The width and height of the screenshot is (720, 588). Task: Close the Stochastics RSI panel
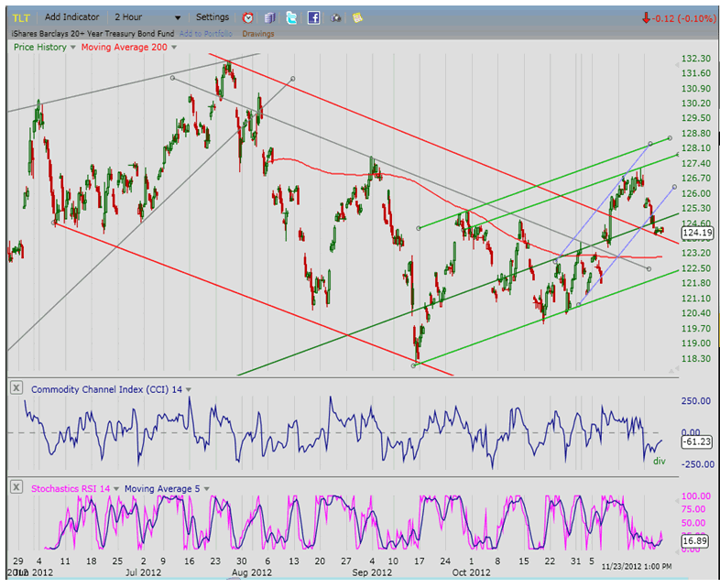(x=17, y=488)
